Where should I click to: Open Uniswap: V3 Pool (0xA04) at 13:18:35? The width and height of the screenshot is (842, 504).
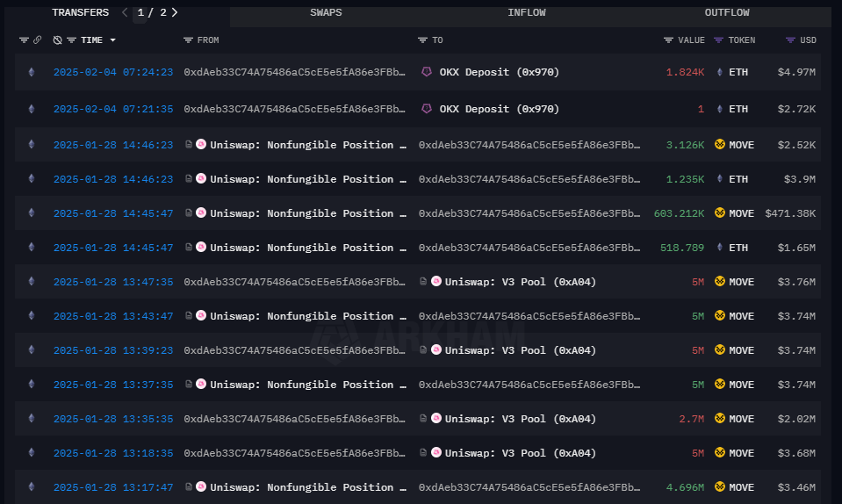point(520,453)
